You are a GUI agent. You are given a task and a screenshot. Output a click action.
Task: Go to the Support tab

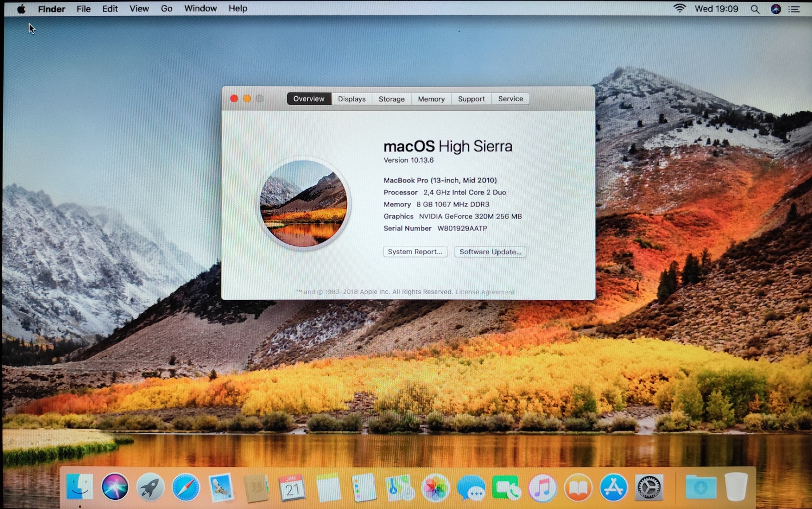471,99
